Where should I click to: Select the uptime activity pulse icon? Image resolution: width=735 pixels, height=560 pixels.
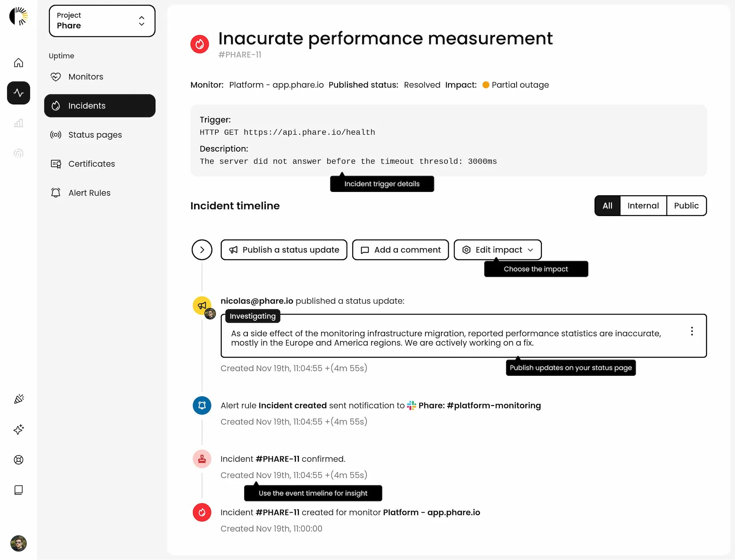(18, 93)
